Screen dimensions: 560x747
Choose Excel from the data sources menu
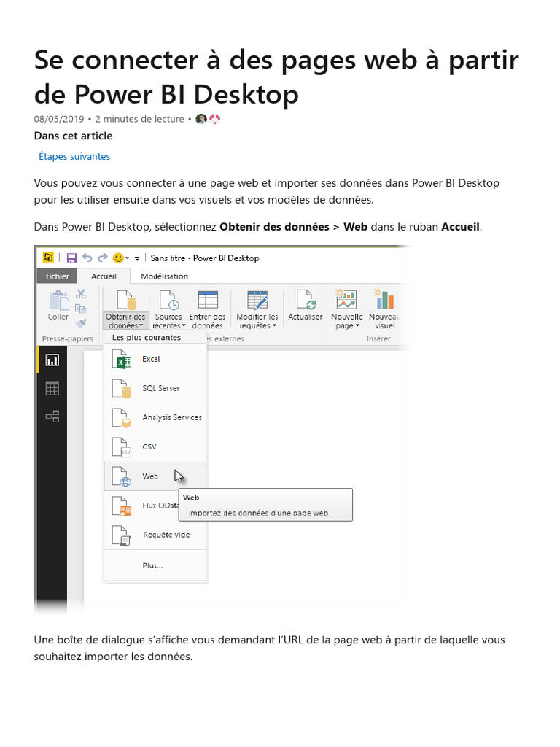click(155, 359)
